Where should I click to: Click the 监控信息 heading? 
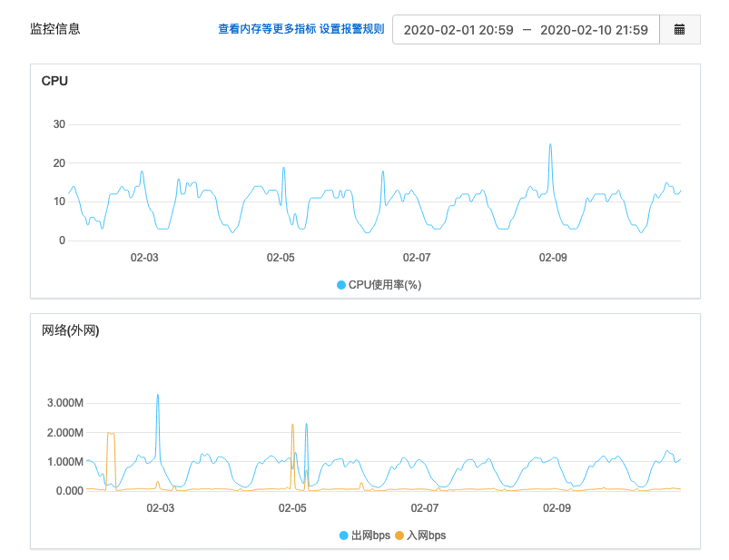click(55, 29)
